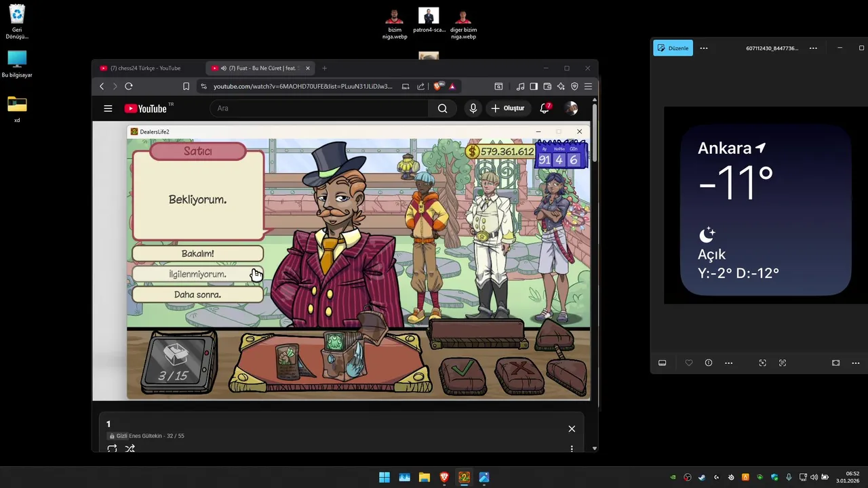
Task: Close the YouTube playlist panel
Action: click(572, 428)
